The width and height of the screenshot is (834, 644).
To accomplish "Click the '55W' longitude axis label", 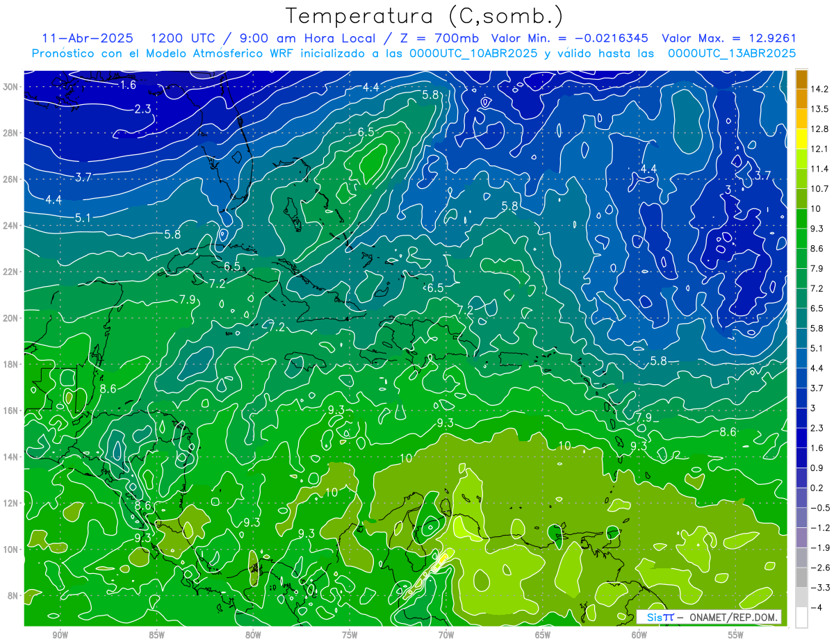I will 736,634.
